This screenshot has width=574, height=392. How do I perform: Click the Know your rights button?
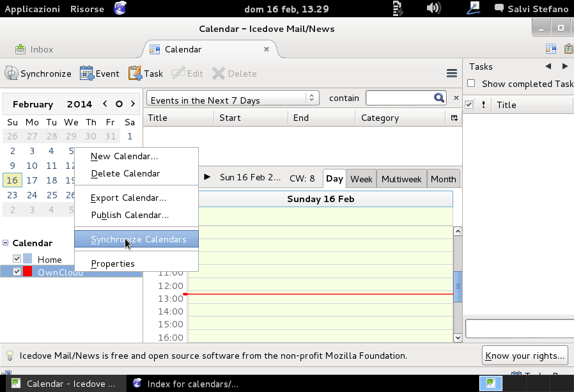[x=525, y=356]
